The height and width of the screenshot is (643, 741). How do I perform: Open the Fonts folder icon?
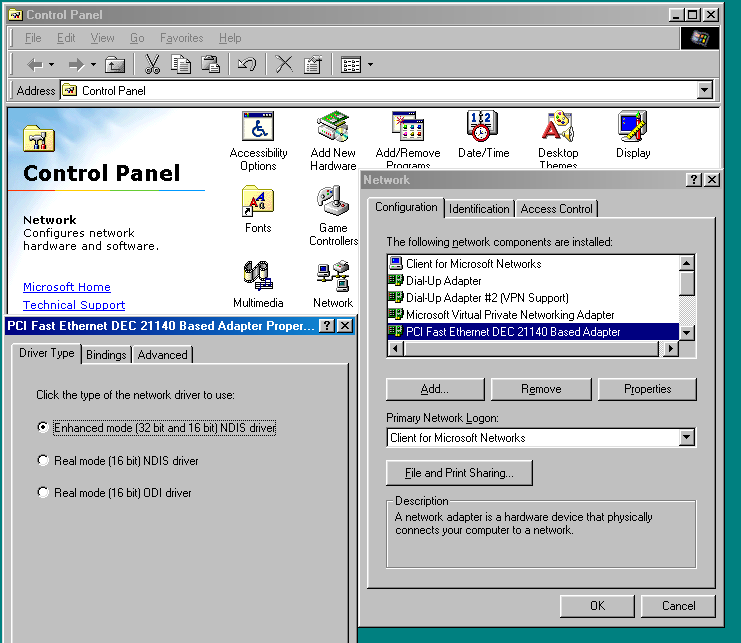[x=258, y=201]
